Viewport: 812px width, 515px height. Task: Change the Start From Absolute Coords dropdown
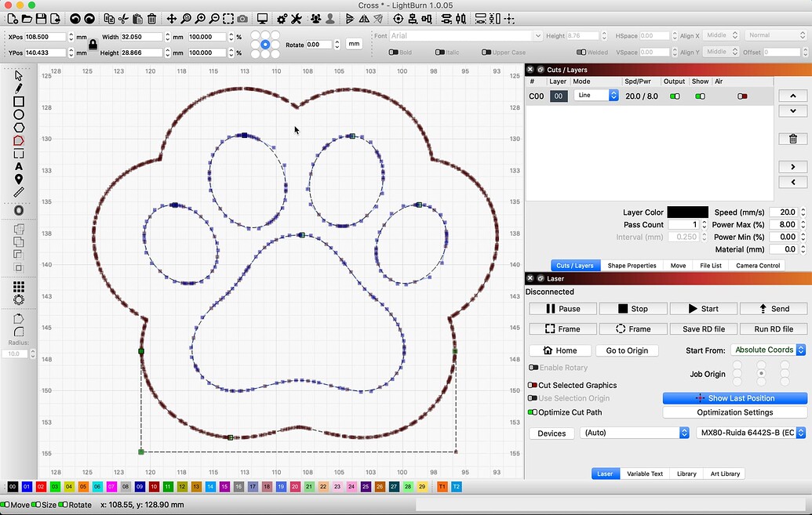click(767, 350)
